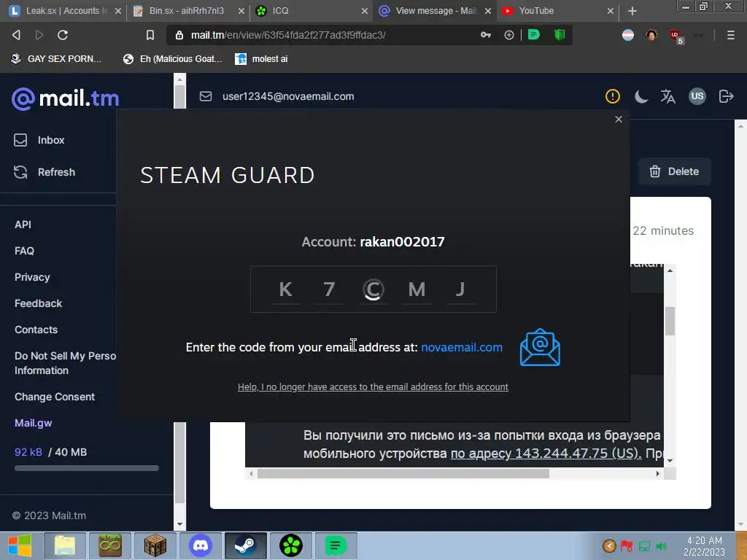Click the Change Consent link

tap(54, 397)
